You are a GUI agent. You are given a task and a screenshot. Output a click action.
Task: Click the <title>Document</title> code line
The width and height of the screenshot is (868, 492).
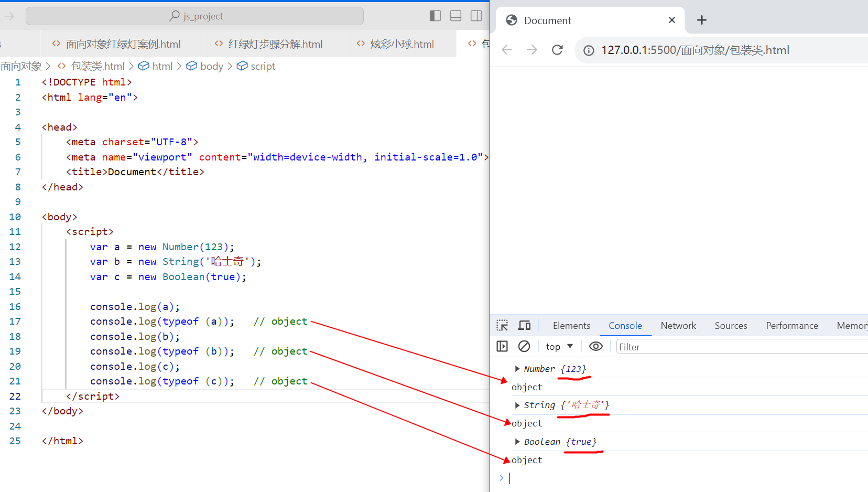click(x=135, y=172)
